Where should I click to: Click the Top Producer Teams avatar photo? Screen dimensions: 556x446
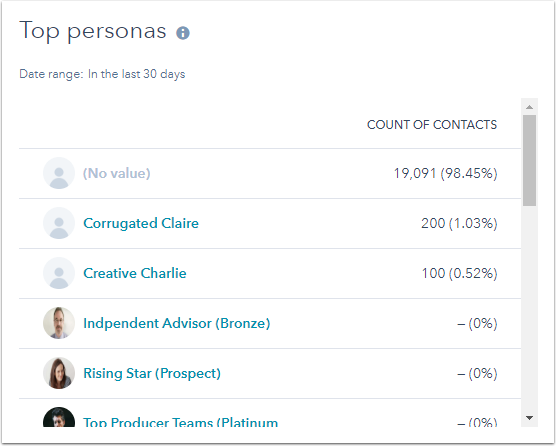coord(59,417)
